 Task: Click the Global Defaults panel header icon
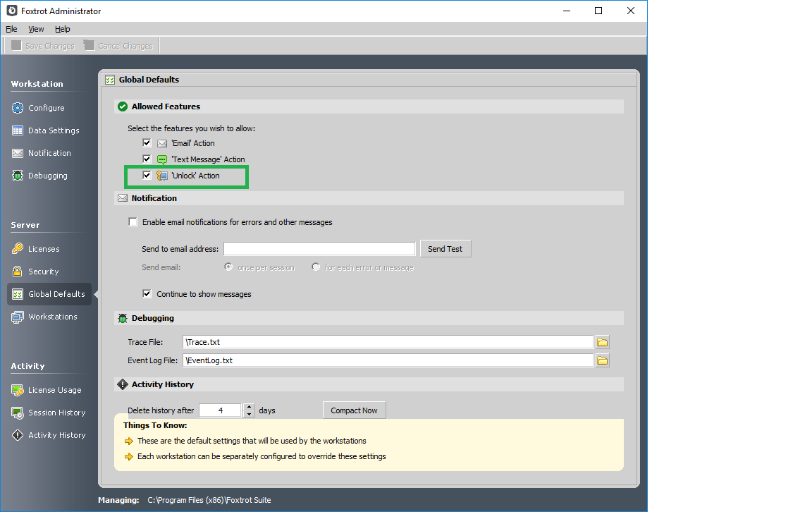coord(110,80)
